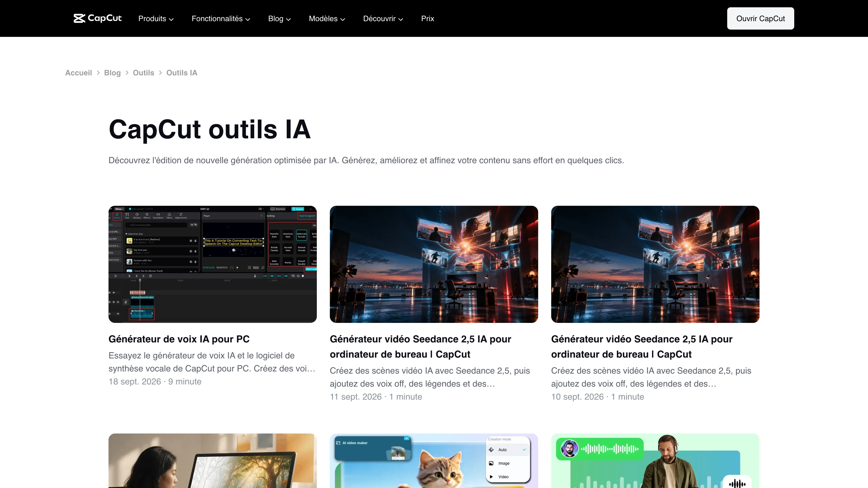Click the '18 sept. 2026 · 9 minute' text
The image size is (868, 488).
coord(155,381)
